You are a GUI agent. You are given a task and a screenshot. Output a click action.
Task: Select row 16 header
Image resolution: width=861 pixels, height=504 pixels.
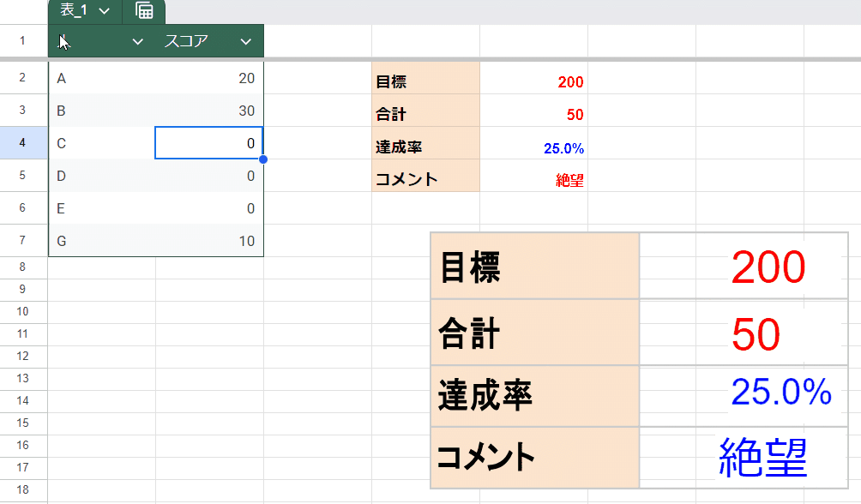(x=22, y=445)
